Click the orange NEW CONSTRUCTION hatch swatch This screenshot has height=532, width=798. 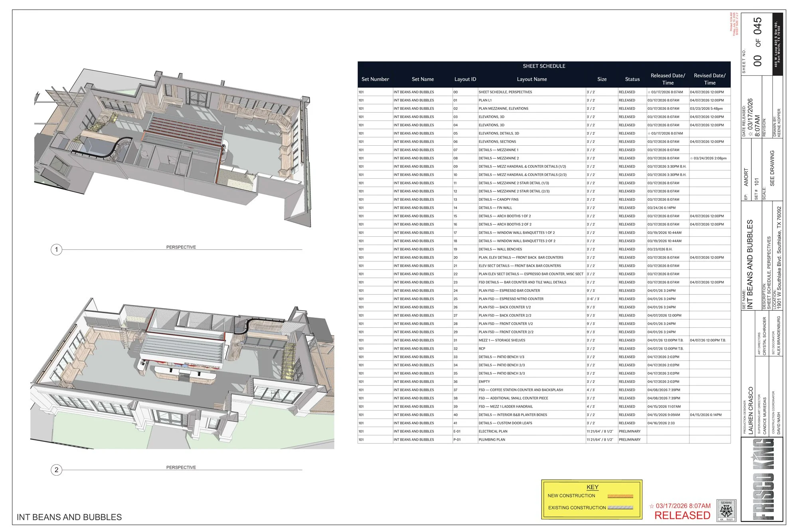(620, 496)
